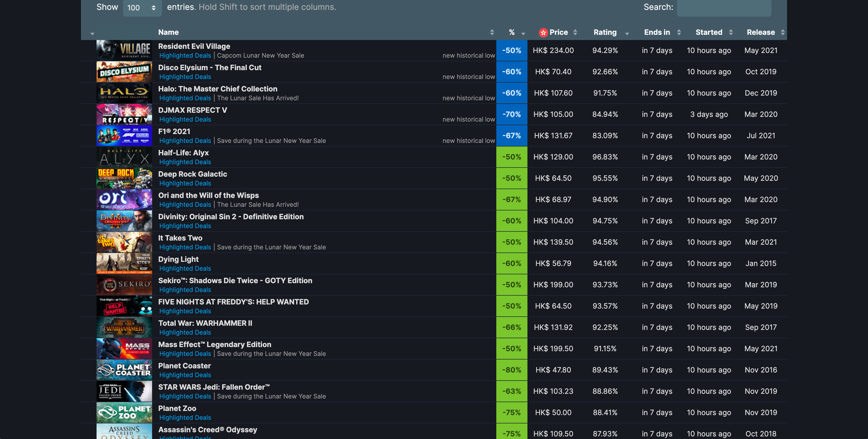Open the DJMAX RESPECT V thumbnail
Screen dimensions: 868x439
(124, 114)
